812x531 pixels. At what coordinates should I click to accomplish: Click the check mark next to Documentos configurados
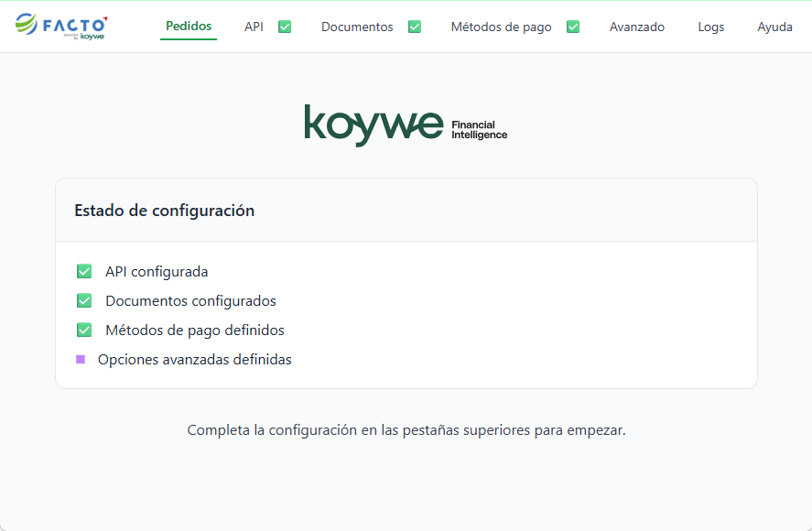(84, 300)
